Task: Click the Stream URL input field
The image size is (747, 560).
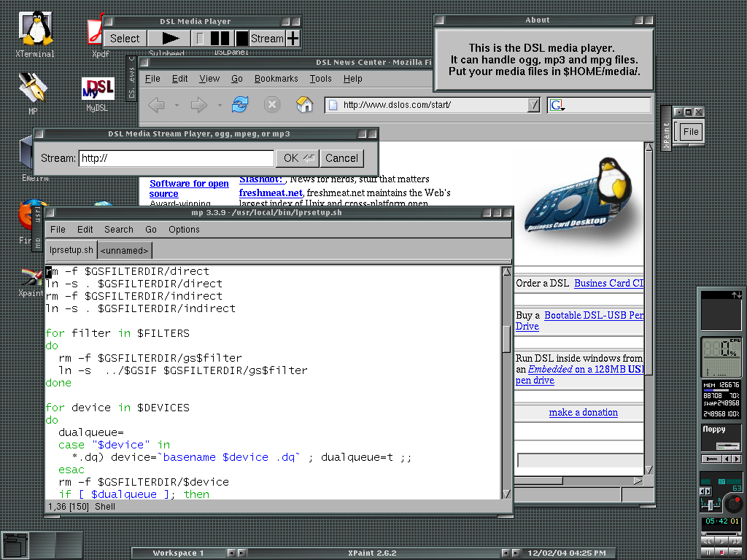Action: [x=177, y=158]
